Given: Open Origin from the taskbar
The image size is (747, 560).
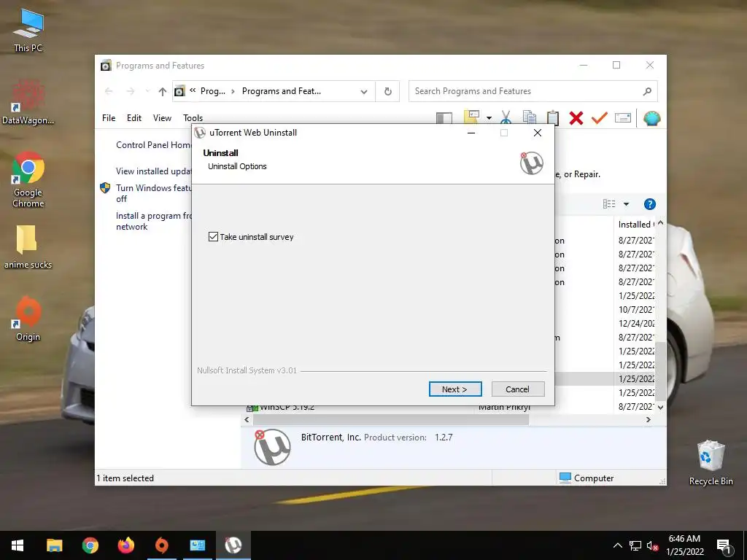Looking at the screenshot, I should click(x=161, y=545).
